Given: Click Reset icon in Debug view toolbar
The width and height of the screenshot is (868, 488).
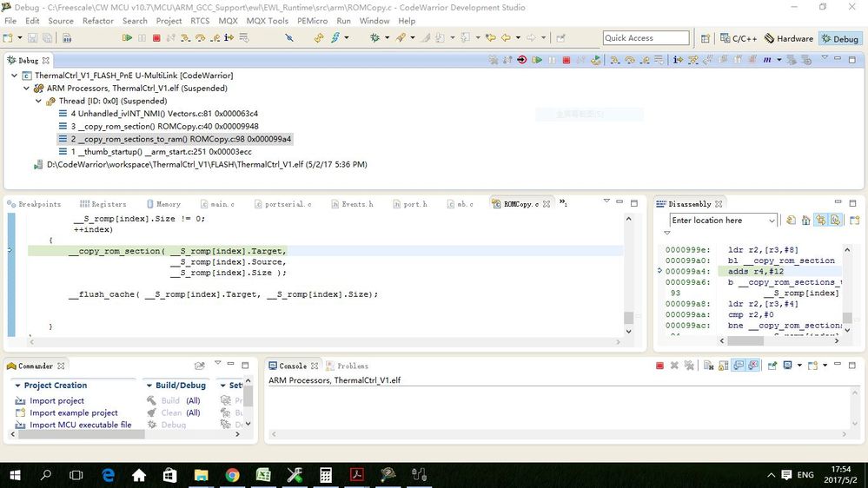Looking at the screenshot, I should 522,60.
